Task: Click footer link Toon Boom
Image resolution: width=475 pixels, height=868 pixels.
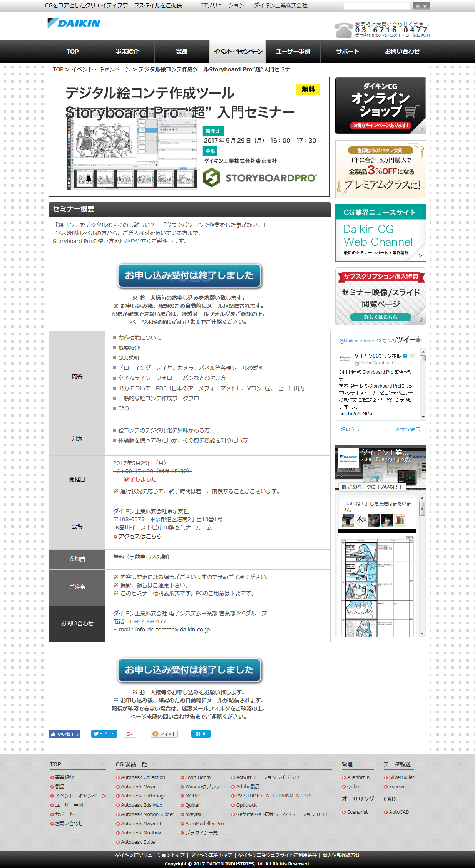Action: pyautogui.click(x=198, y=777)
